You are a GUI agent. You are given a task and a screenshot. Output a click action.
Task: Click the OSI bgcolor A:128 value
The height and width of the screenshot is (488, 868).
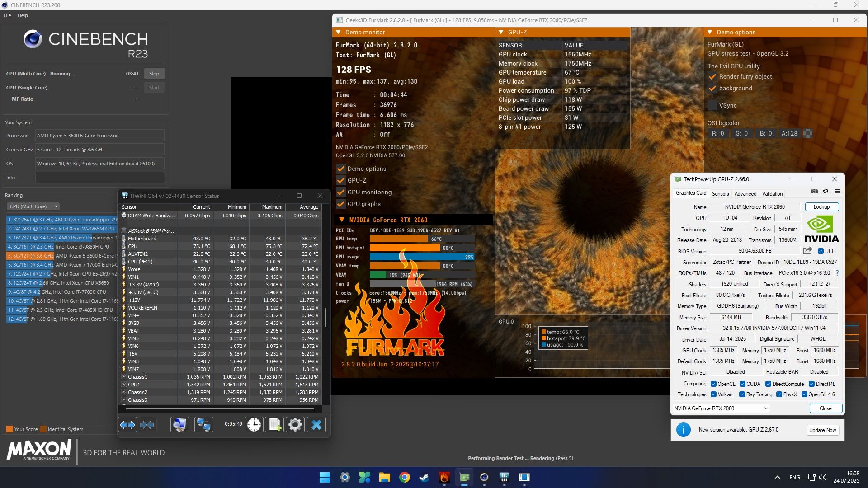(x=789, y=133)
